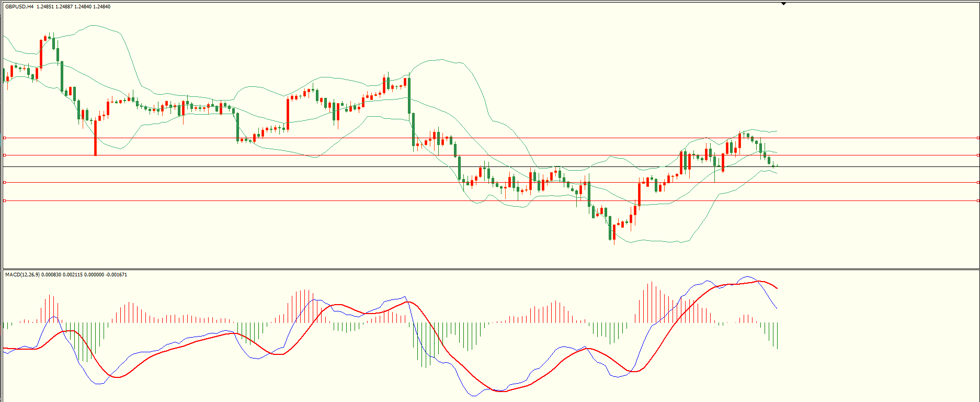Click the last green MACD histogram bar
Viewport: 980px width, 402px height.
(777, 335)
